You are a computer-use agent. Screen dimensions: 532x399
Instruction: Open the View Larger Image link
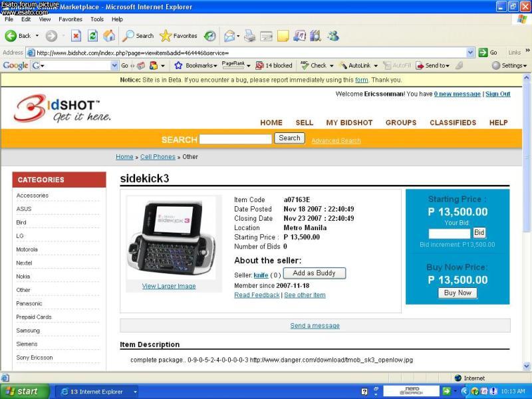169,286
